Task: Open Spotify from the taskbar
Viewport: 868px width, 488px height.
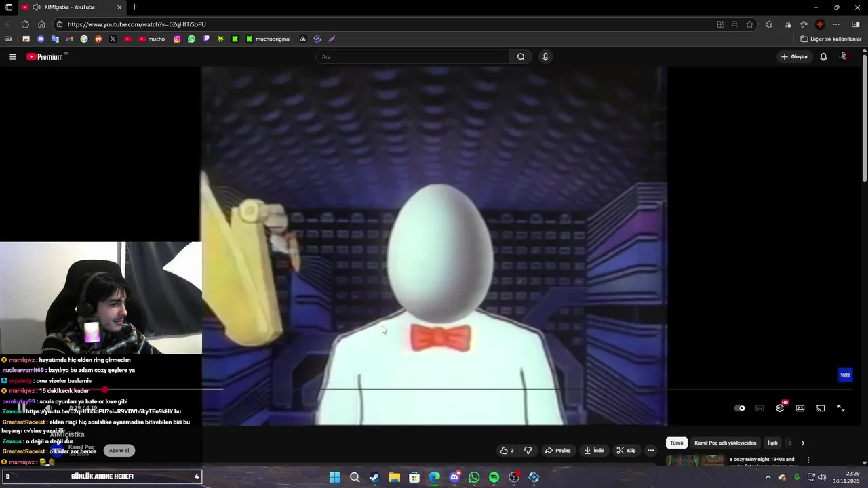Action: tap(494, 478)
